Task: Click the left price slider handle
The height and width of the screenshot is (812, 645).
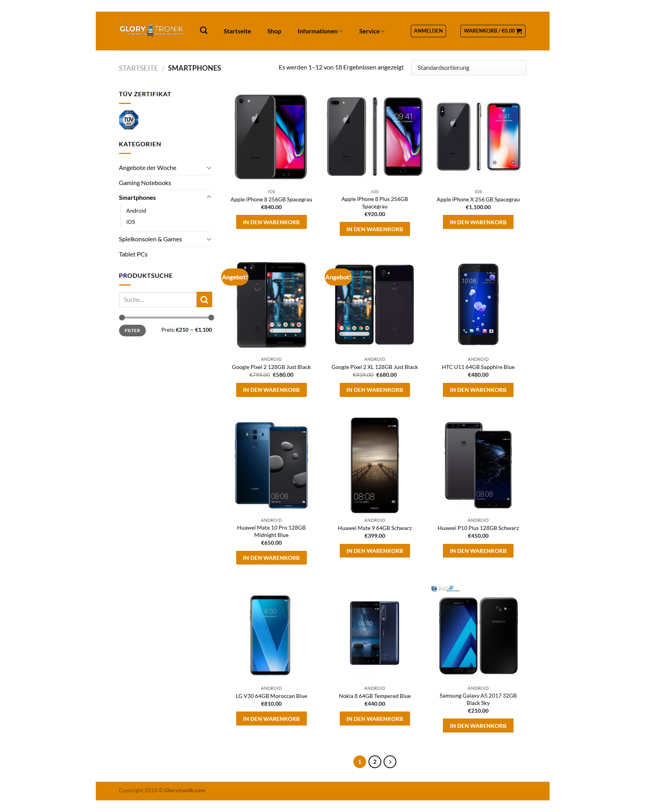Action: (122, 317)
